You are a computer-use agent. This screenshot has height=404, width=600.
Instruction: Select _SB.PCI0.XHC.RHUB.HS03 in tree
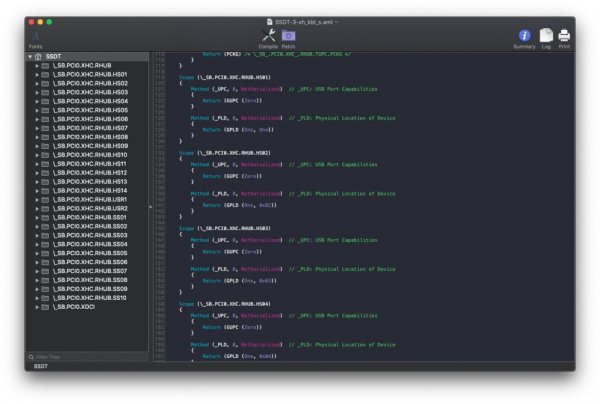(90, 92)
